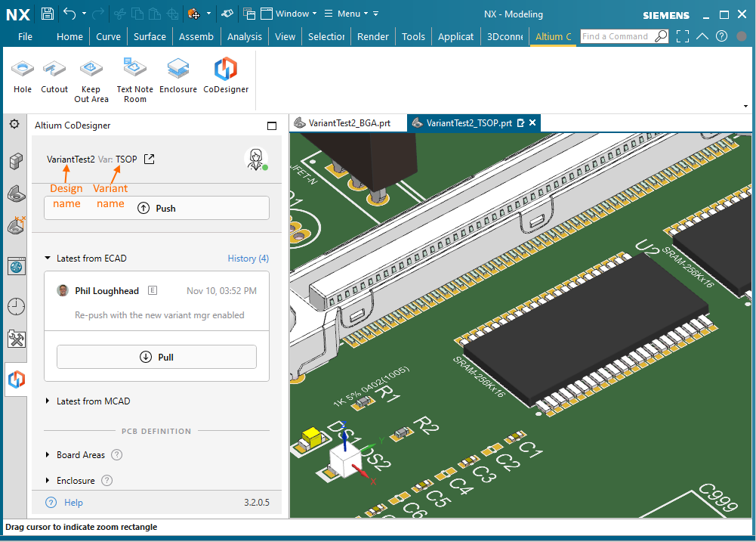The image size is (756, 542).
Task: Launch CoDesigner from the ribbon
Action: (226, 76)
